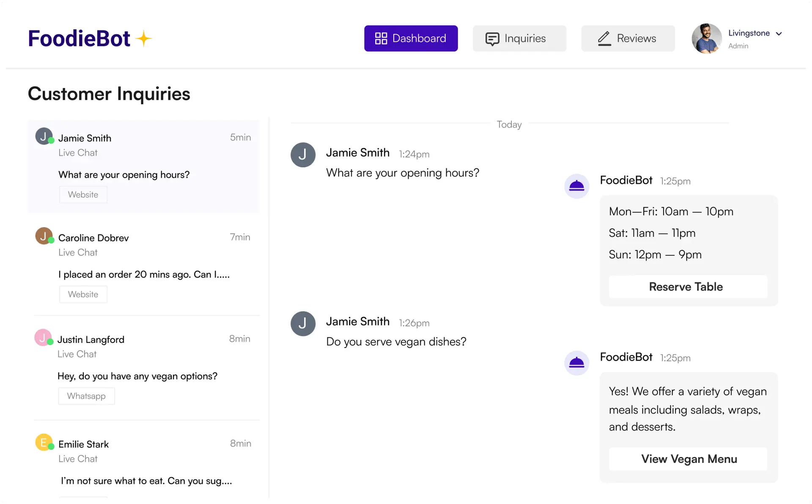
Task: Click the Whatsapp tag on Justin's inquiry
Action: click(86, 396)
